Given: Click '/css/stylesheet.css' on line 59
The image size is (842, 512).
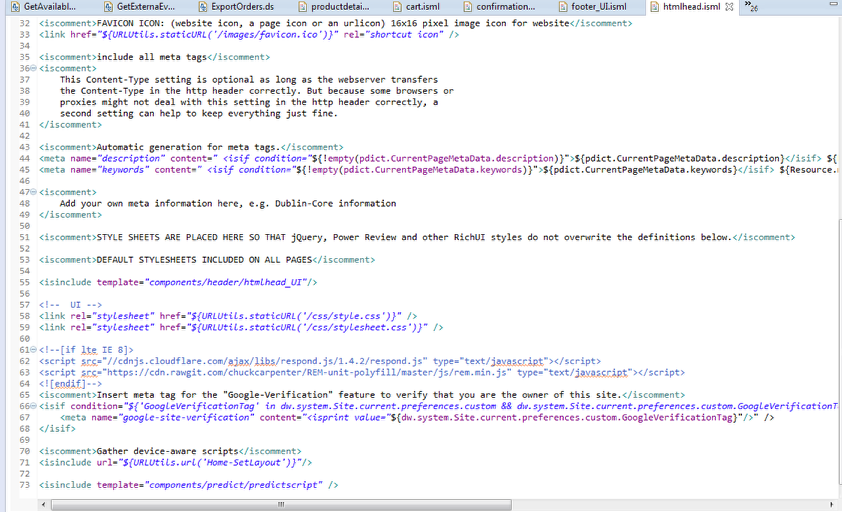Looking at the screenshot, I should pos(356,328).
